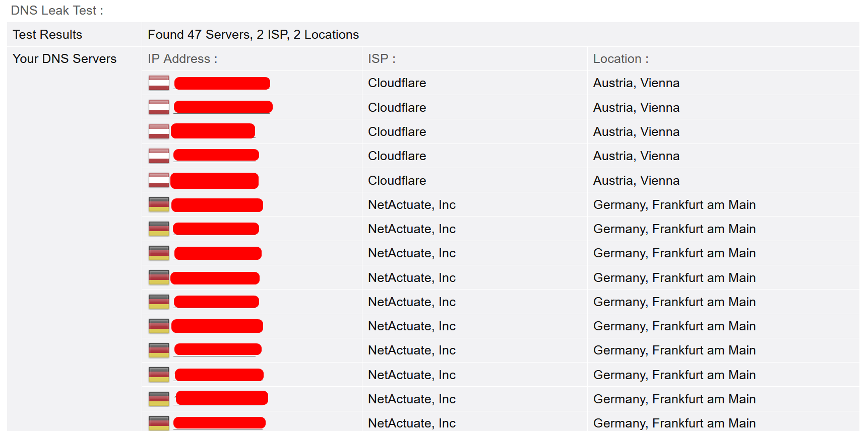Click the last visible Germany flag icon

pyautogui.click(x=159, y=423)
